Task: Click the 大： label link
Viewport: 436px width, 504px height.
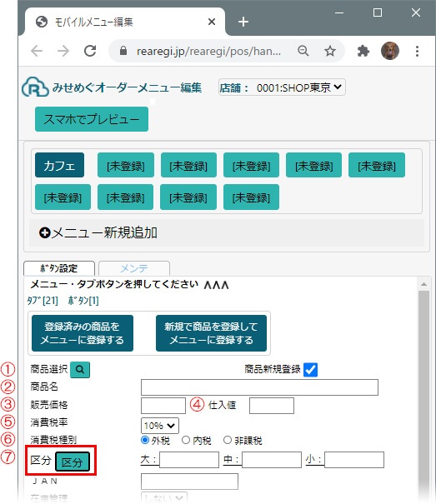Action: 148,460
